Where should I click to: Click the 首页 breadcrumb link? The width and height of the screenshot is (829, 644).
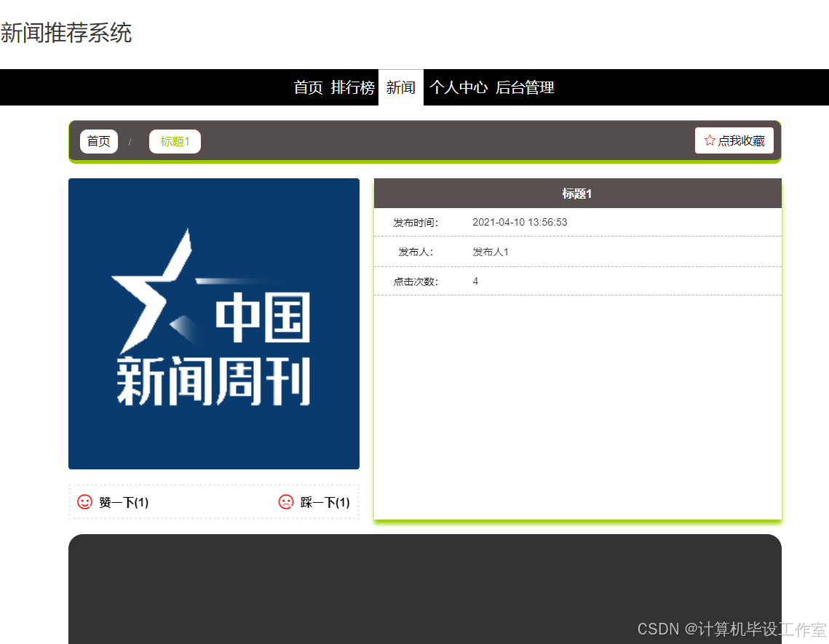[x=98, y=141]
